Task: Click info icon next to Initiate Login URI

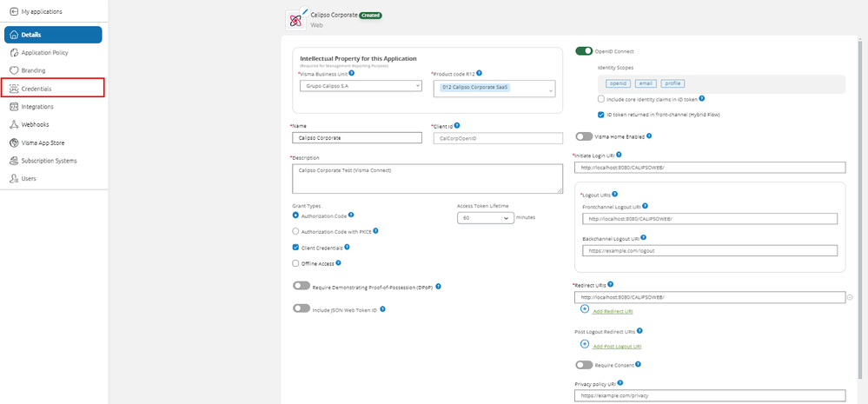Action: [619, 155]
